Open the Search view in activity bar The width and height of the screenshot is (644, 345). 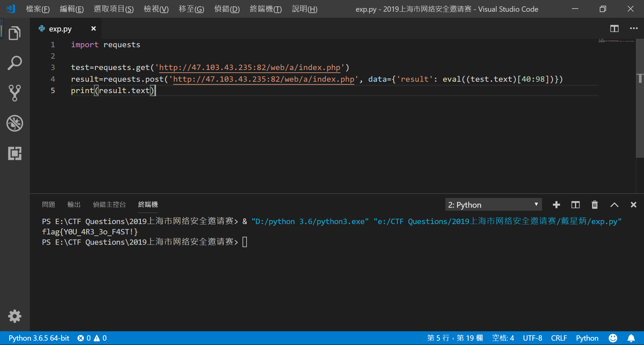point(15,63)
